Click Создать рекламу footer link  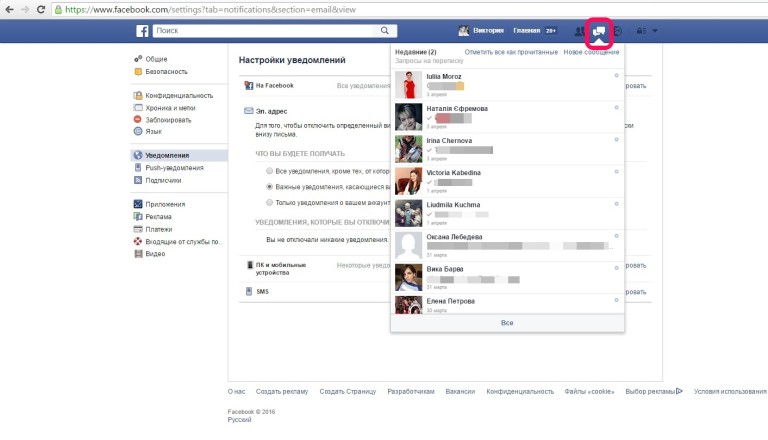[x=282, y=391]
